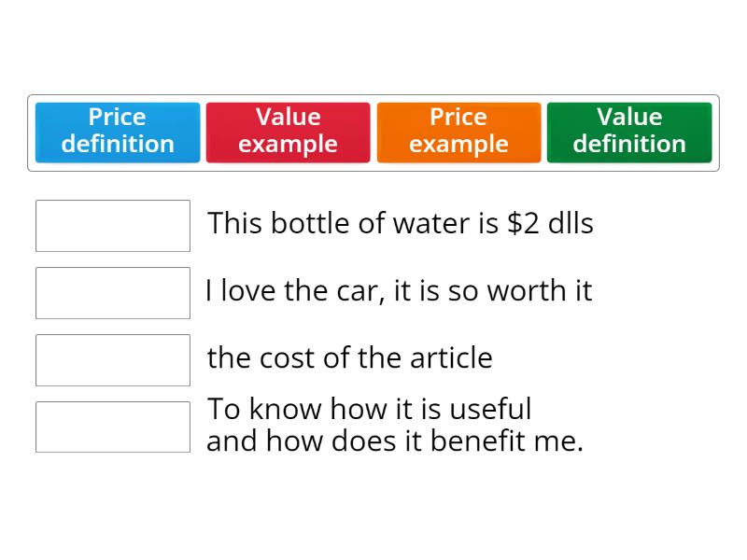Click the text This bottle of water is $2 dlls
The height and width of the screenshot is (560, 747).
click(402, 224)
